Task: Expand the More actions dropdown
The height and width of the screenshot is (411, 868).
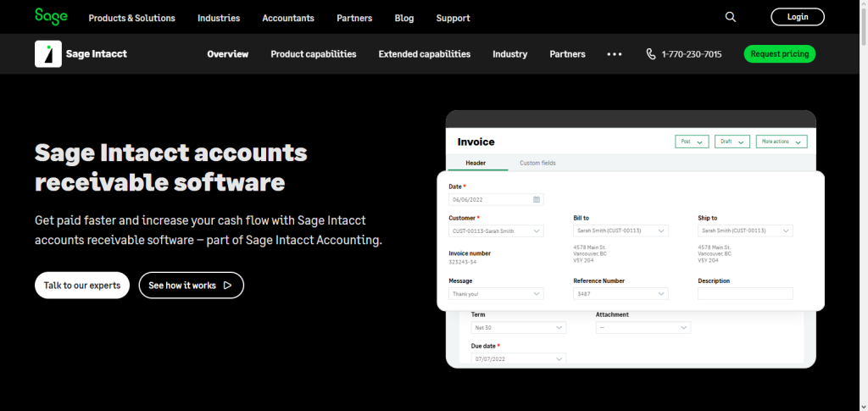Action: 782,142
